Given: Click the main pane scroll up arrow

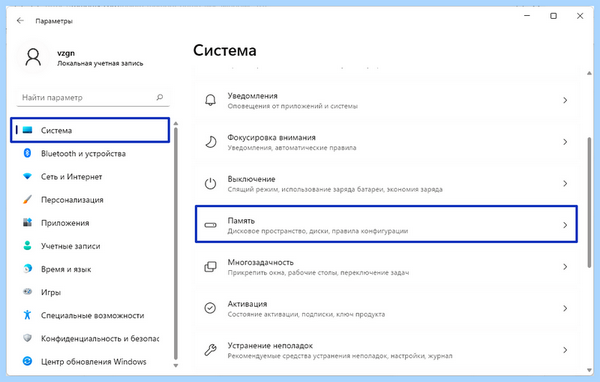Looking at the screenshot, I should (589, 73).
